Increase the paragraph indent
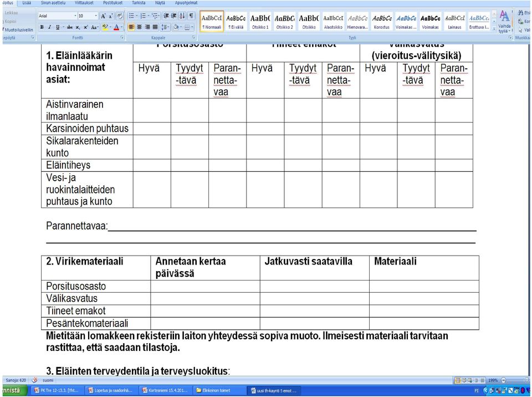The width and height of the screenshot is (532, 397). tap(173, 16)
